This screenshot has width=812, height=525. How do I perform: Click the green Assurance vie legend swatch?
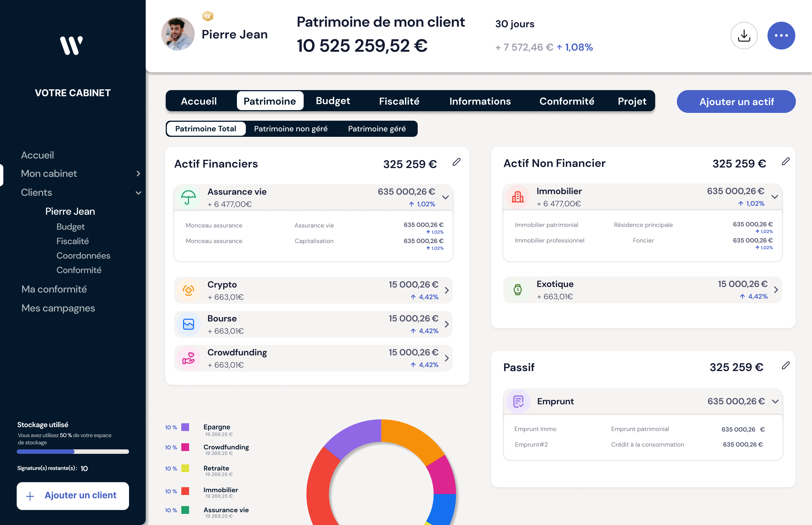click(185, 510)
